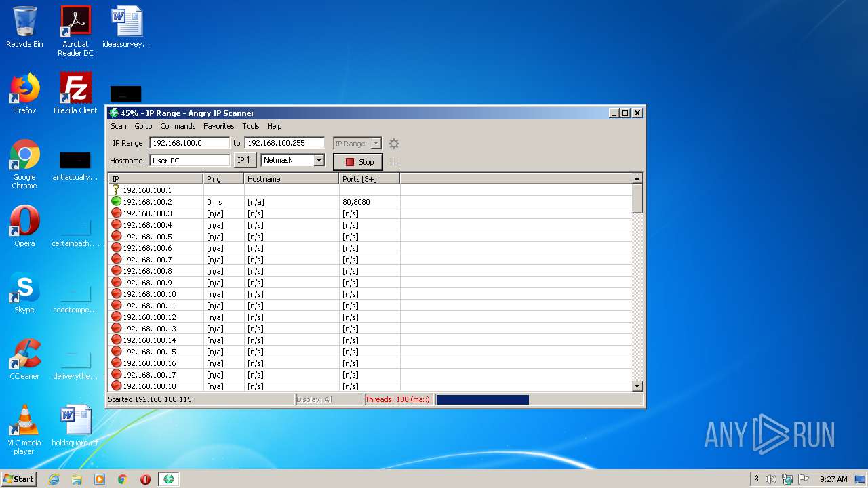Image resolution: width=868 pixels, height=488 pixels.
Task: Open the volume speaker tray icon
Action: [771, 479]
